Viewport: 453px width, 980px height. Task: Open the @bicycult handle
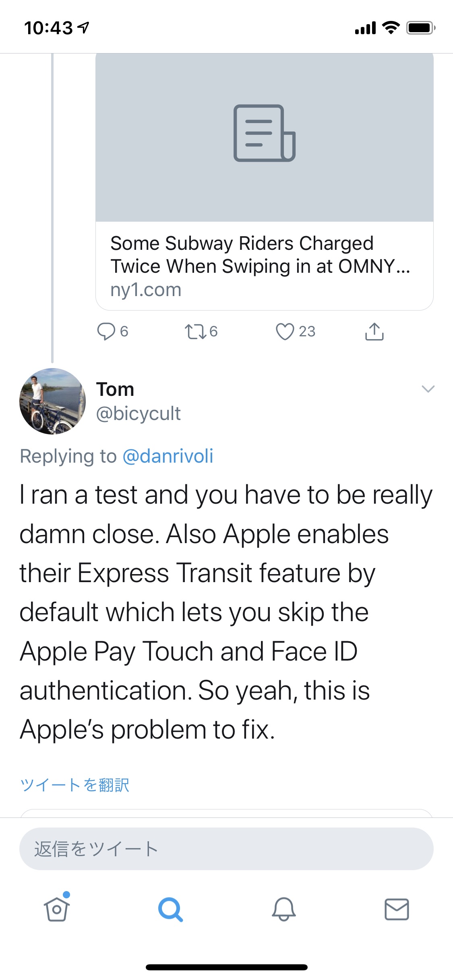click(139, 414)
